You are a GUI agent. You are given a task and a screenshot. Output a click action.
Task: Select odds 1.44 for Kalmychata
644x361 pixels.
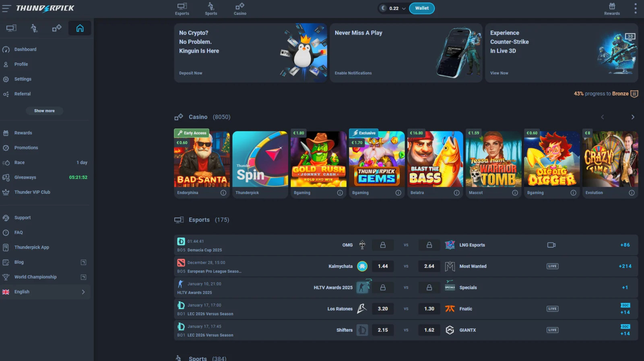(x=383, y=266)
